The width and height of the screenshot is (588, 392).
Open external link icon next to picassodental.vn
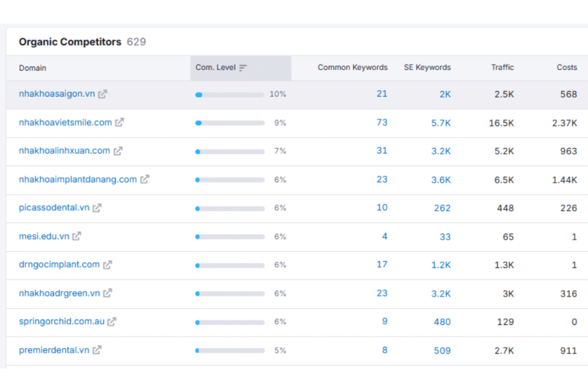point(97,208)
